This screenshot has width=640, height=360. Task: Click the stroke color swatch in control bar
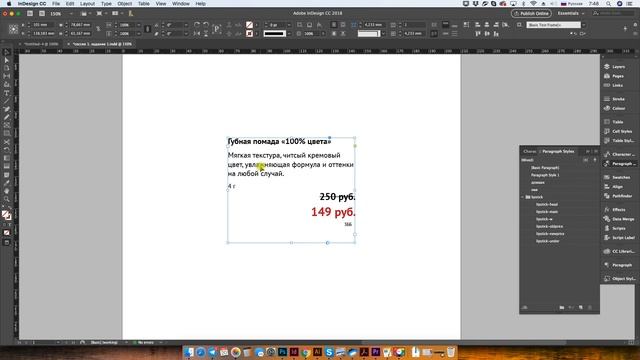tap(249, 33)
